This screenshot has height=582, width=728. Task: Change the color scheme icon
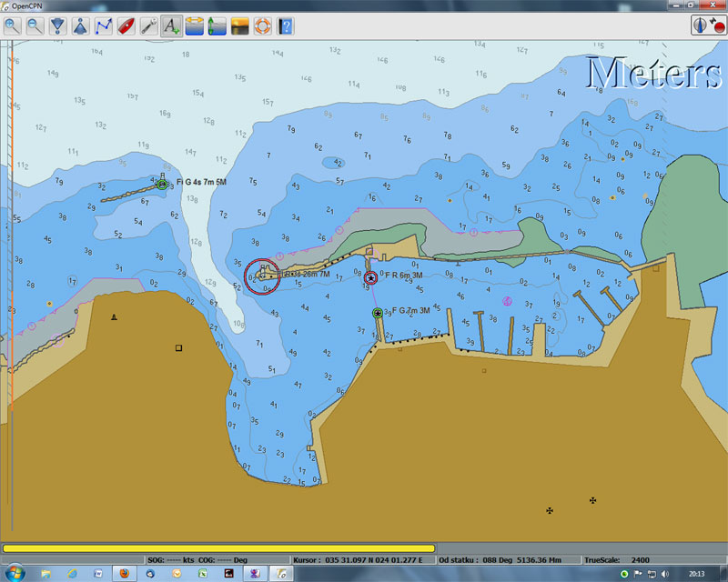tap(240, 25)
